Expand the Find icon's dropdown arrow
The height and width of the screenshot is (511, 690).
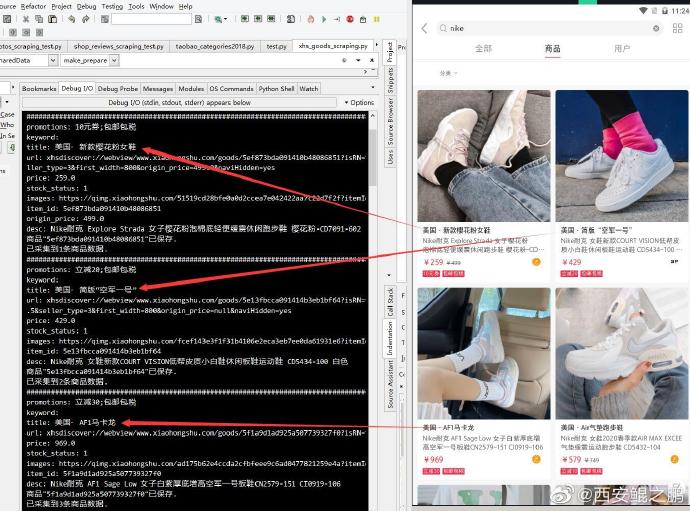click(226, 19)
